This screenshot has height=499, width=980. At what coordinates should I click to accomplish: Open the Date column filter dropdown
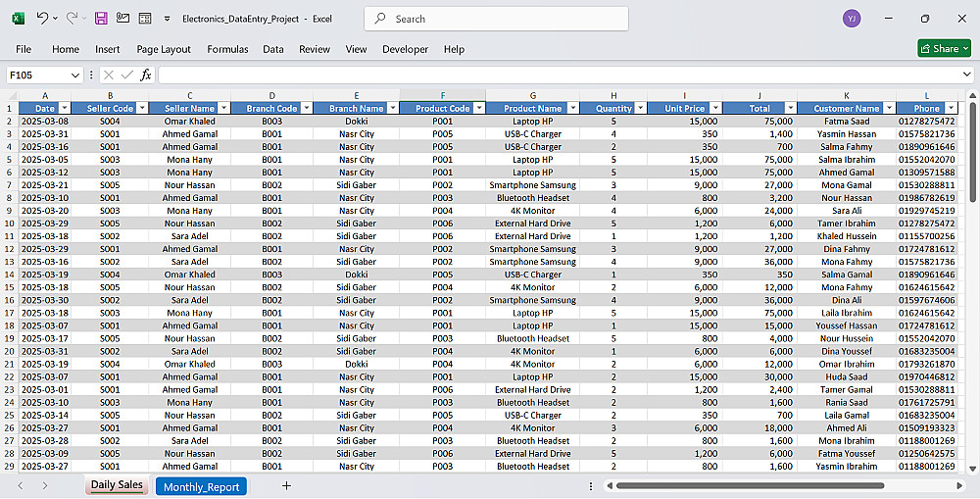[65, 108]
